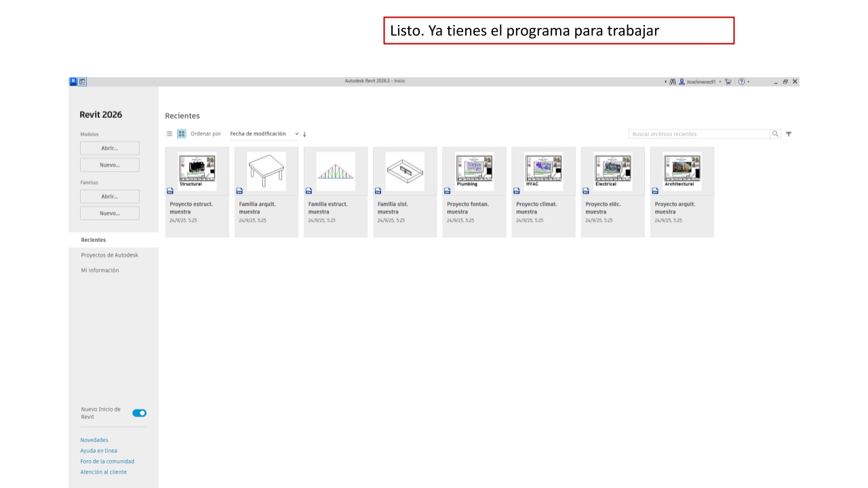Image resolution: width=868 pixels, height=488 pixels.
Task: Open the Autodesk shopping cart icon
Action: click(x=728, y=81)
